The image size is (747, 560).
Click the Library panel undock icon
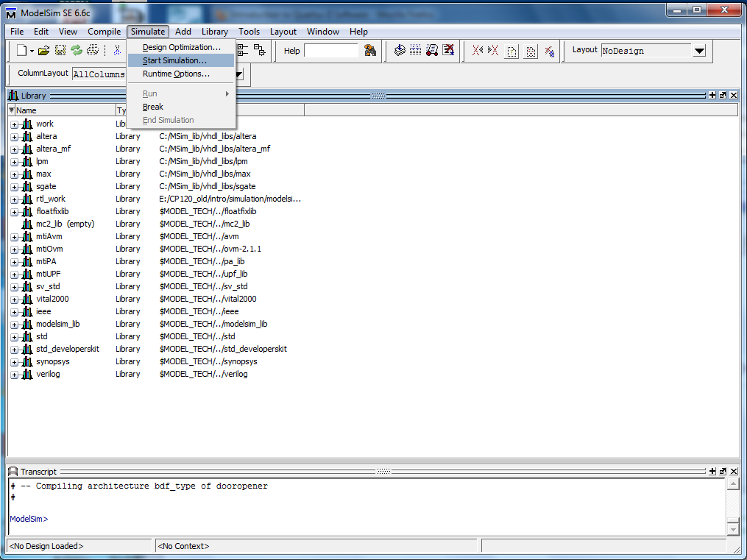723,95
